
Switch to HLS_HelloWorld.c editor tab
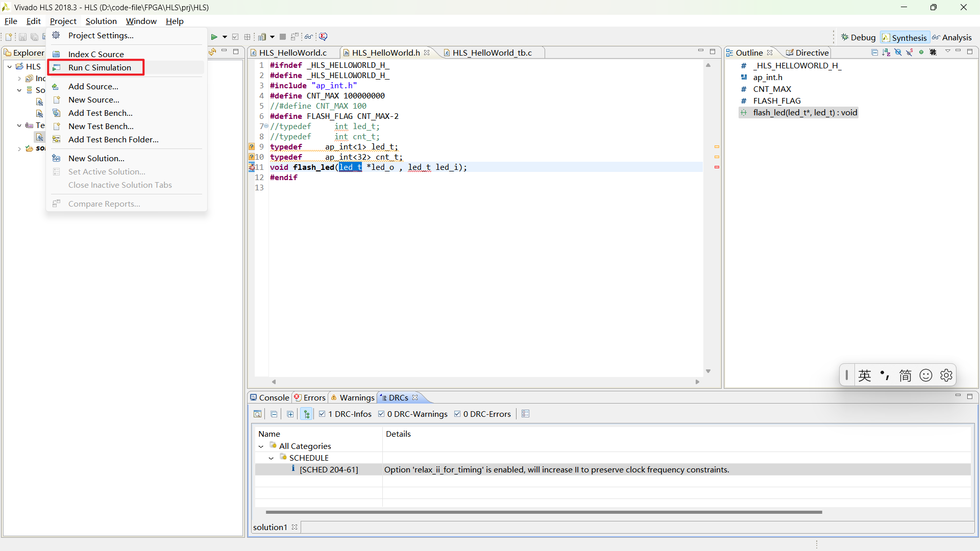[x=292, y=53]
